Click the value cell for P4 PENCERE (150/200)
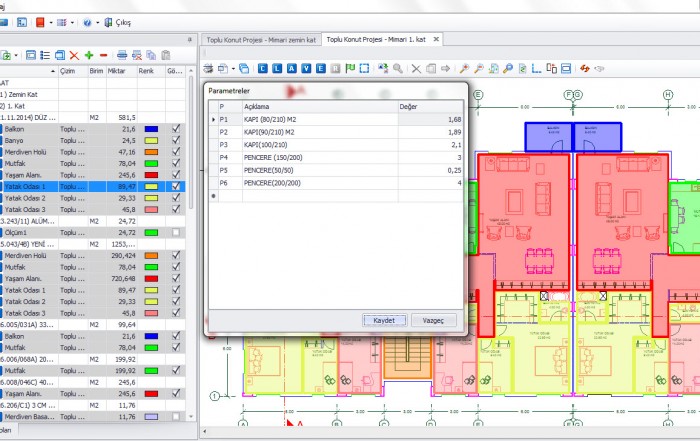Image resolution: width=700 pixels, height=441 pixels. 430,157
